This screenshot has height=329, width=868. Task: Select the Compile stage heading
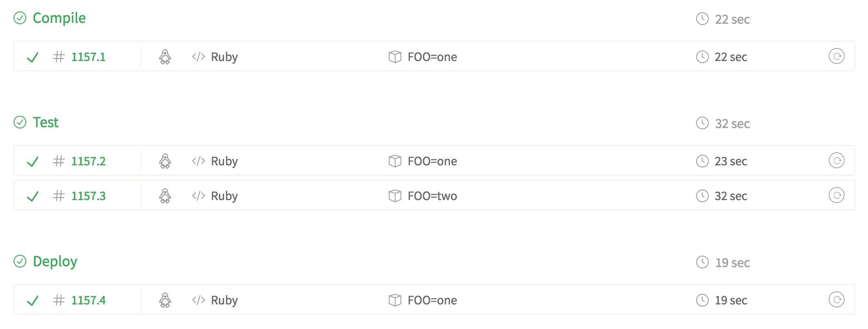point(59,18)
